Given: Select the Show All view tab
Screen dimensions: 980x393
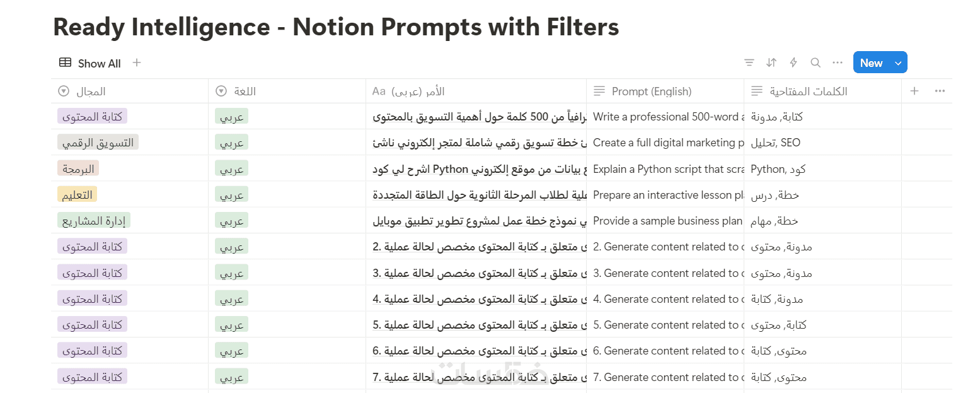Looking at the screenshot, I should click(x=90, y=63).
